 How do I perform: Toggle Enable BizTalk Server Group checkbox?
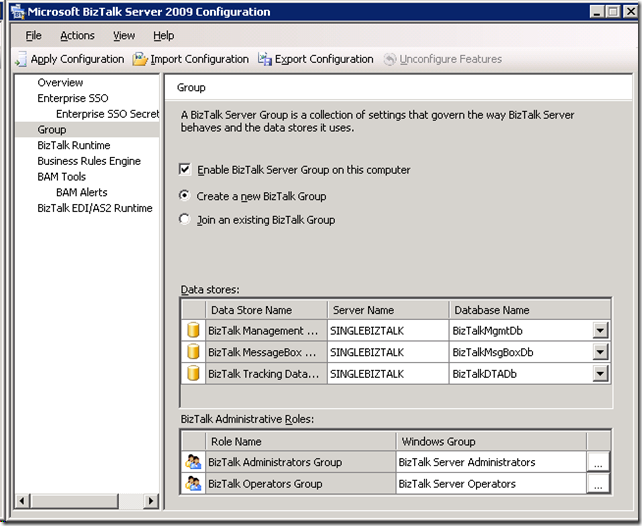[185, 169]
